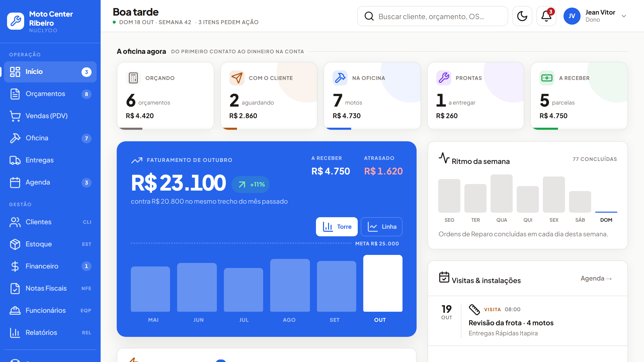Click the banknote icon on A receber card
Screen dimensions: 644x362
pyautogui.click(x=547, y=78)
